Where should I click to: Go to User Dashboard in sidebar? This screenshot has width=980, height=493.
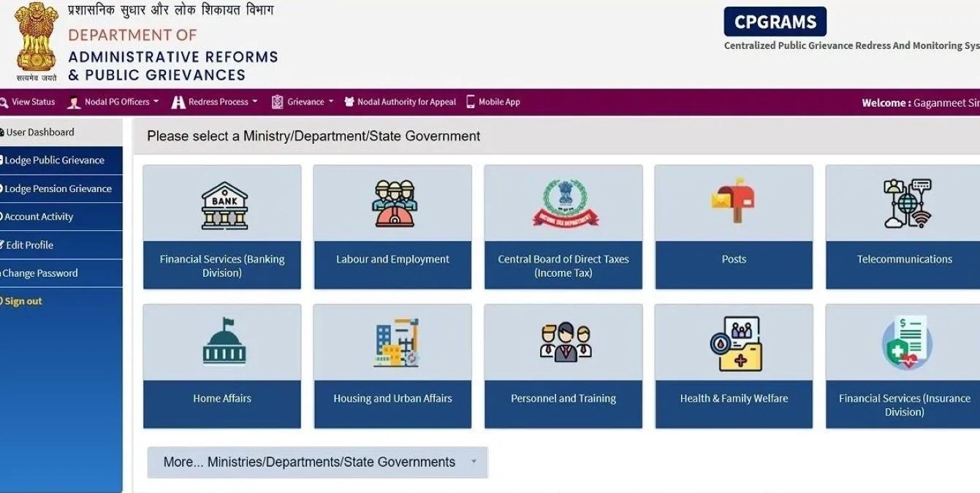(61, 132)
